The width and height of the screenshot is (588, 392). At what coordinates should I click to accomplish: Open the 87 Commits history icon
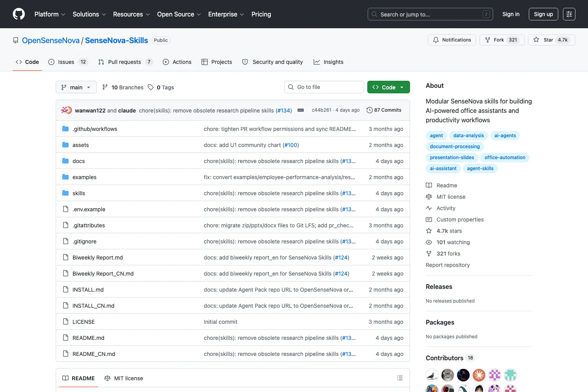(x=369, y=110)
